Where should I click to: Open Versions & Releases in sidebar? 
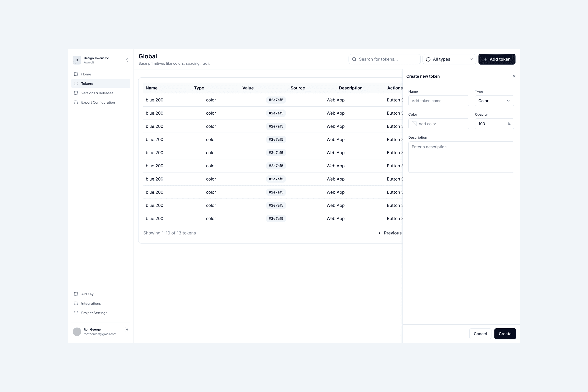97,93
